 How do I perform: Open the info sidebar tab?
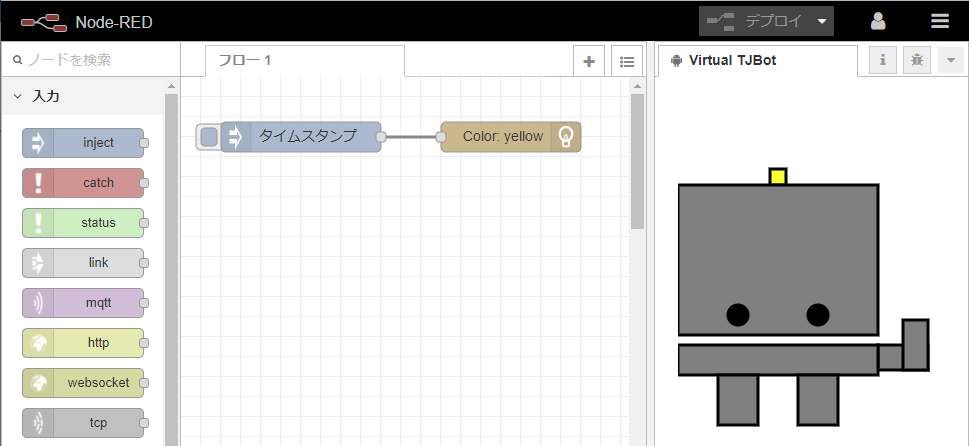883,61
